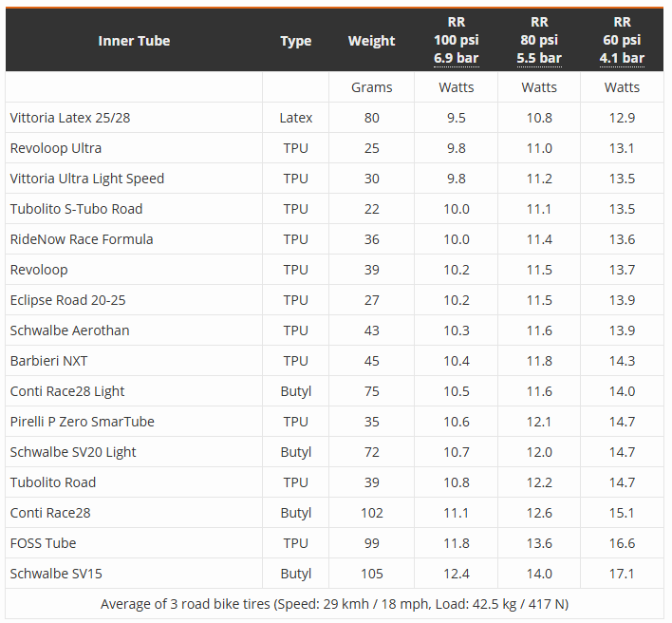The width and height of the screenshot is (672, 623).
Task: Select the Schwalbe SV15 tube name
Action: point(56,574)
